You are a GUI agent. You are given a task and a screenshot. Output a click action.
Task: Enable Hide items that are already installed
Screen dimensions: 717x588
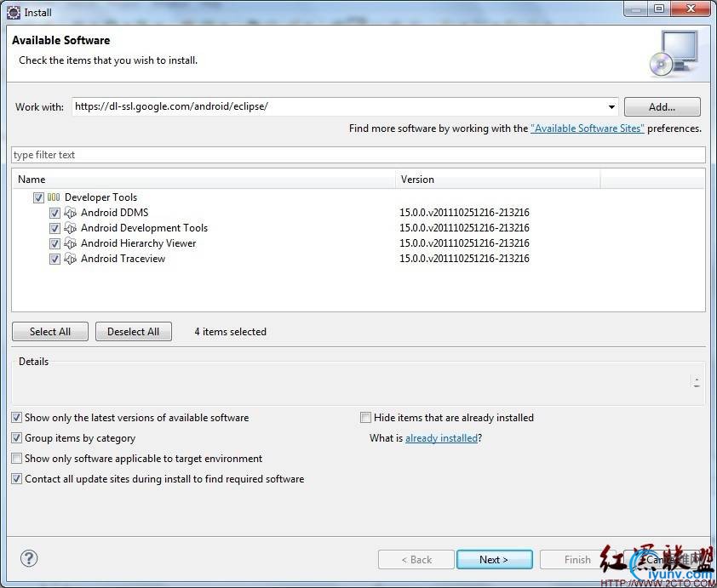pyautogui.click(x=365, y=418)
